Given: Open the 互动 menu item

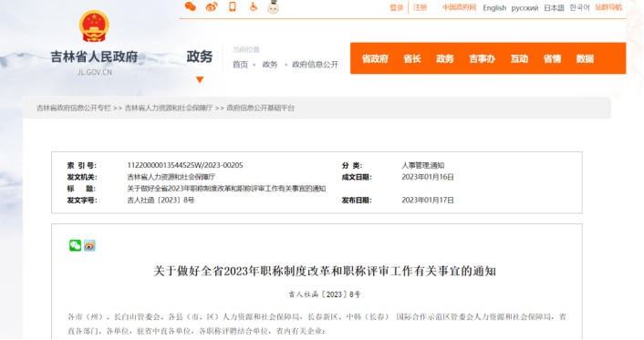Looking at the screenshot, I should click(x=519, y=58).
